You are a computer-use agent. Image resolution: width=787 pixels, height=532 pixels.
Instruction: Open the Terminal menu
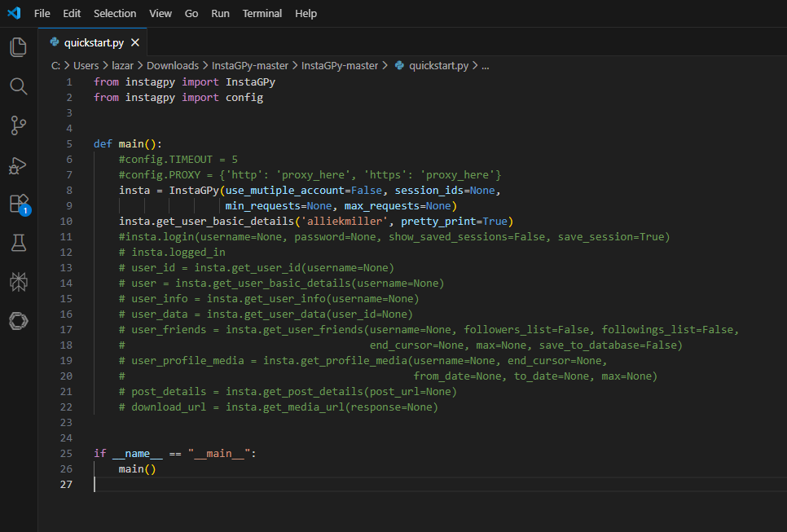(262, 13)
